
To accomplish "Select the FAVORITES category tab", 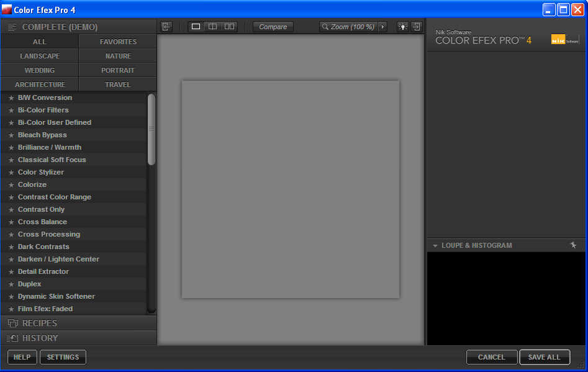I will click(118, 42).
